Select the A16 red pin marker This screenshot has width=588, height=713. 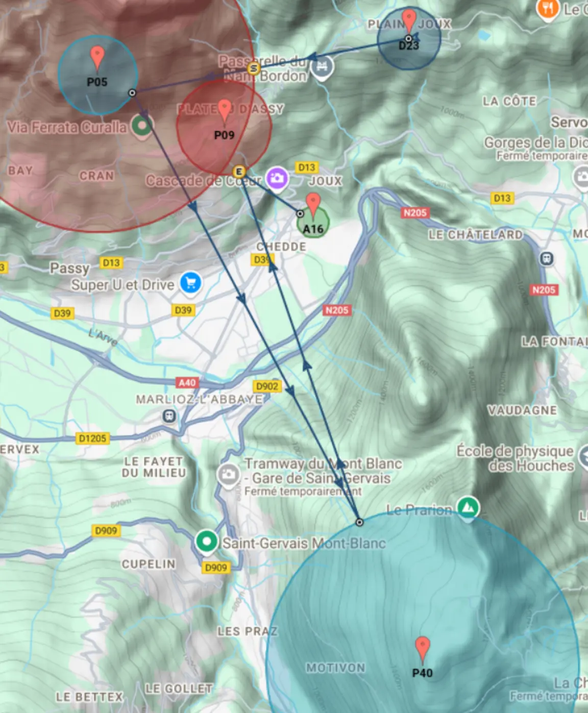click(x=313, y=205)
